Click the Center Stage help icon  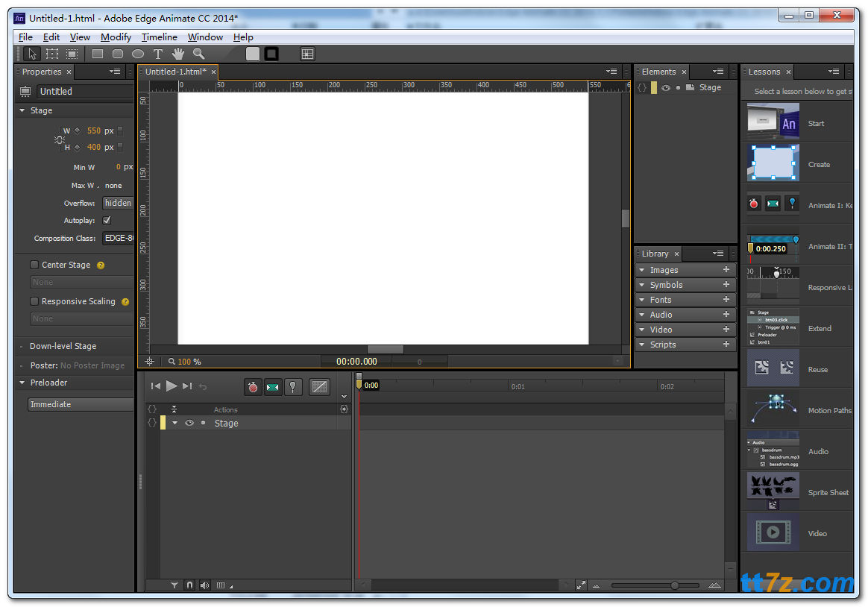(101, 265)
